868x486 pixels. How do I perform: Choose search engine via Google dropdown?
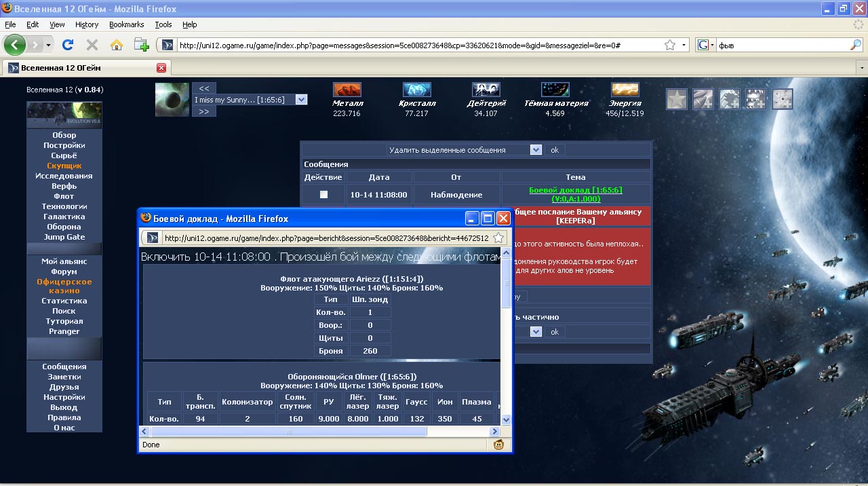tap(706, 45)
